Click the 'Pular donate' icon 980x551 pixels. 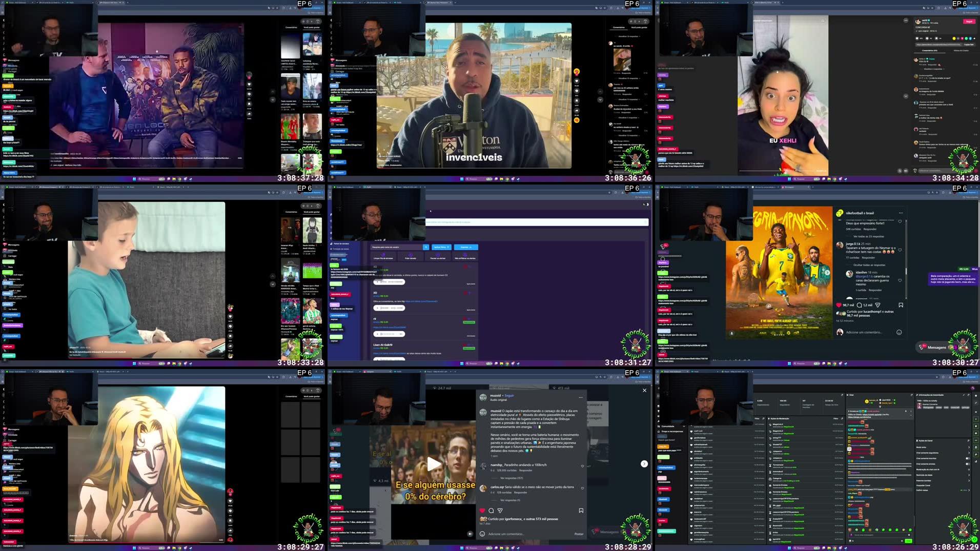click(x=411, y=256)
